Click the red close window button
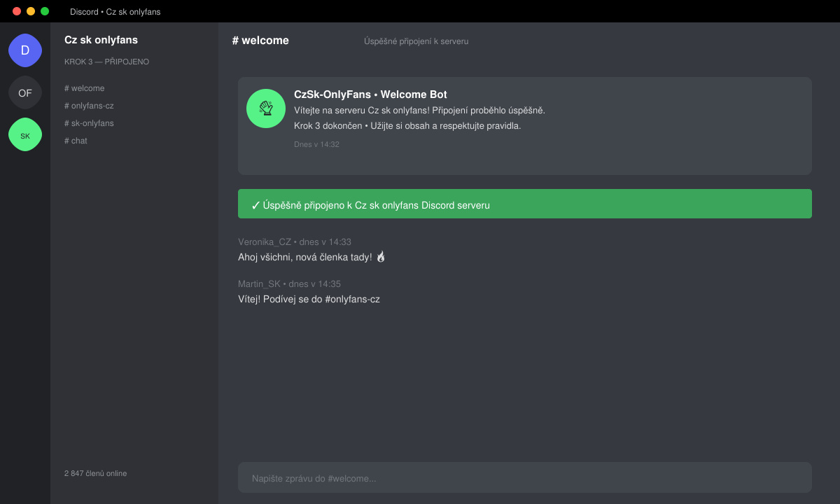840x504 pixels. 17,11
